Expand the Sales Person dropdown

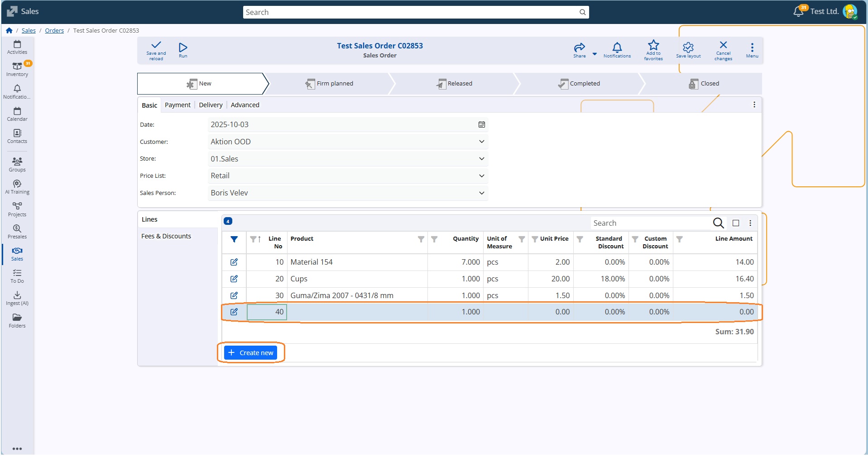[x=482, y=193]
